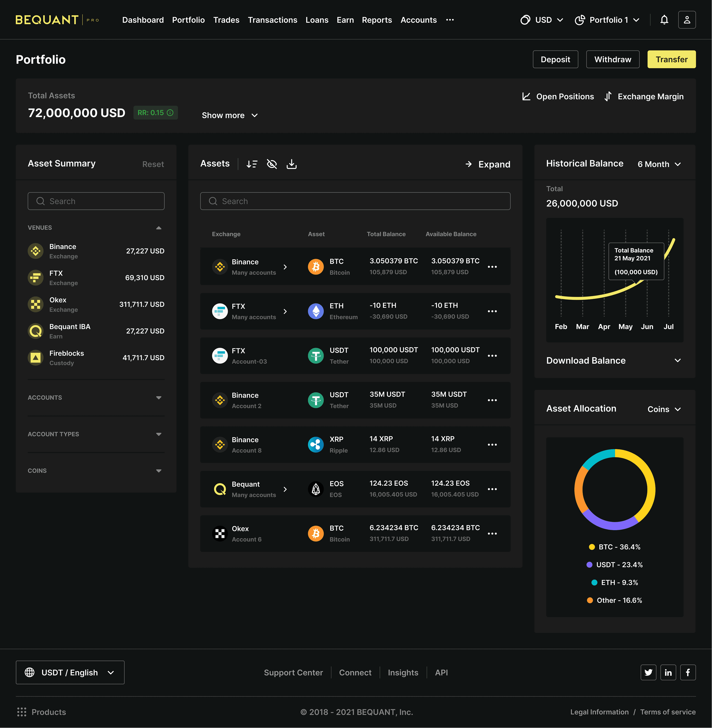This screenshot has height=728, width=712.
Task: Open options menu for Okex BTC row
Action: [x=492, y=534]
